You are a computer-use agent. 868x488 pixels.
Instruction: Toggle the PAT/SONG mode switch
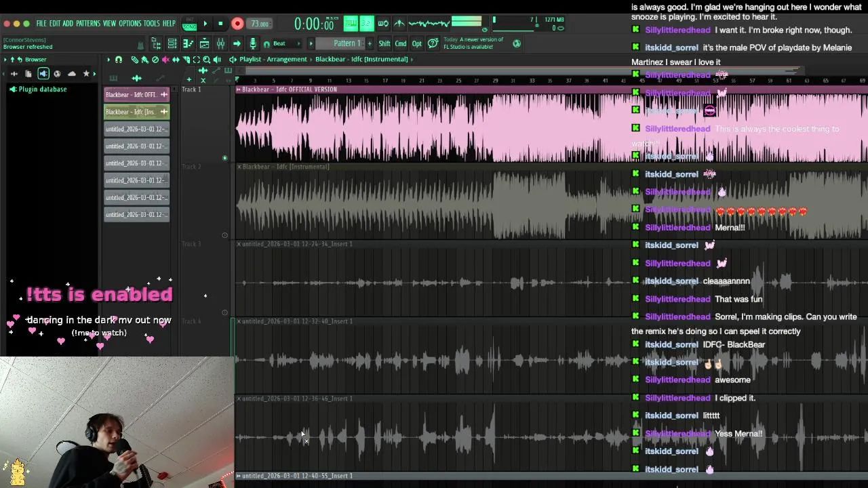click(190, 24)
